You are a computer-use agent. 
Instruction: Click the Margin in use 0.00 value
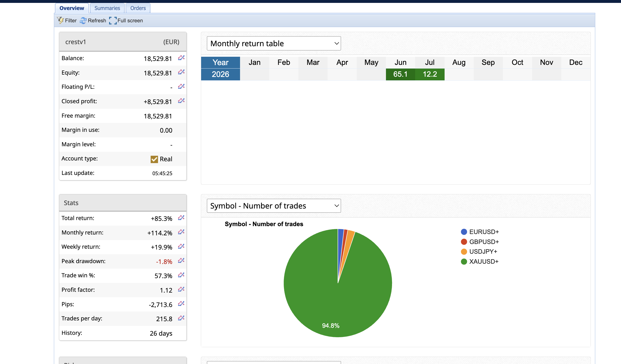[x=166, y=130]
